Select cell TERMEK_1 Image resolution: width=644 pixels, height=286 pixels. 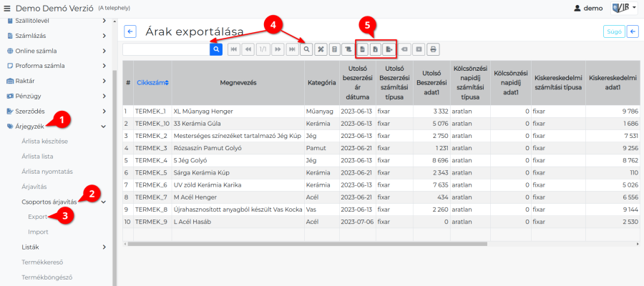[153, 112]
